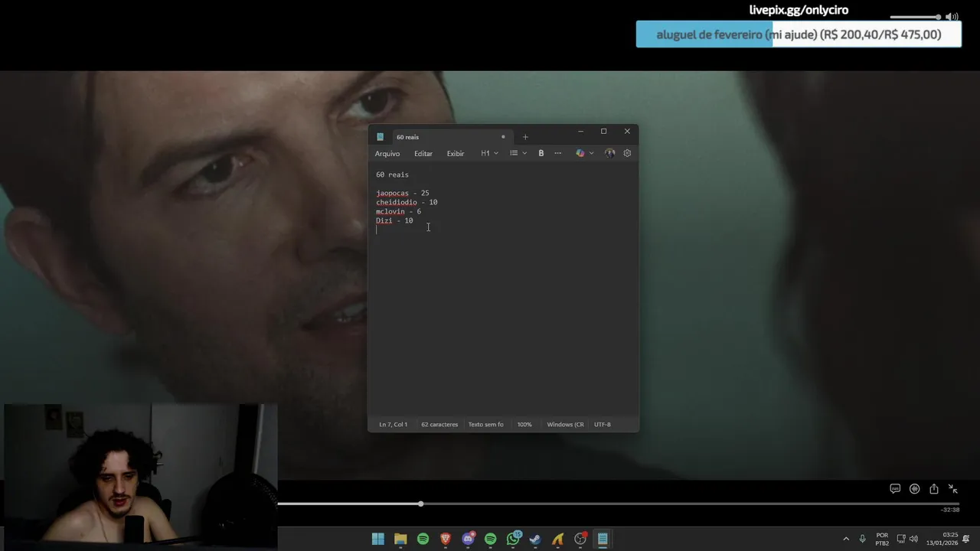Open the bullet list style dropdown
Screen dimensions: 980x551
(518, 153)
